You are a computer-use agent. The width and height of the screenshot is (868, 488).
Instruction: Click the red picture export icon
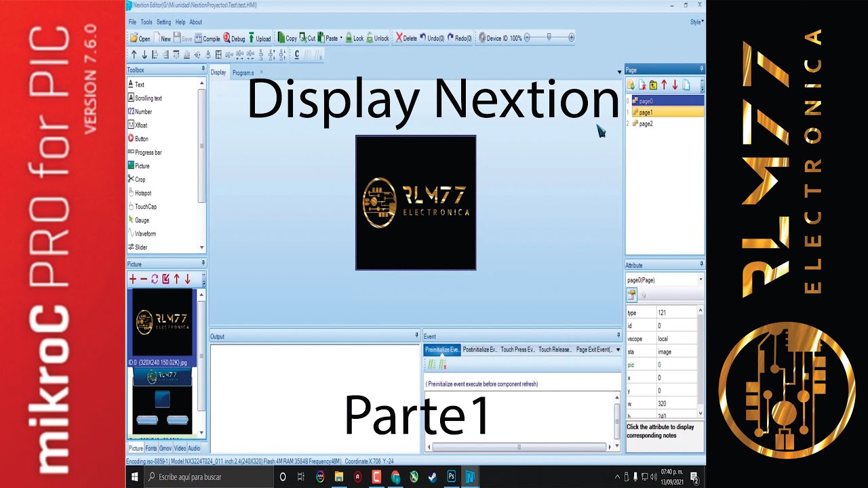click(x=165, y=279)
